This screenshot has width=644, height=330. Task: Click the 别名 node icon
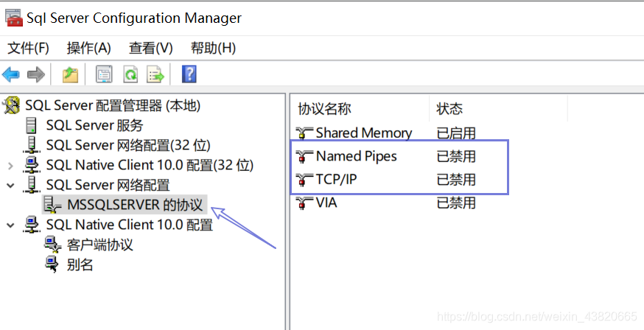pos(52,264)
